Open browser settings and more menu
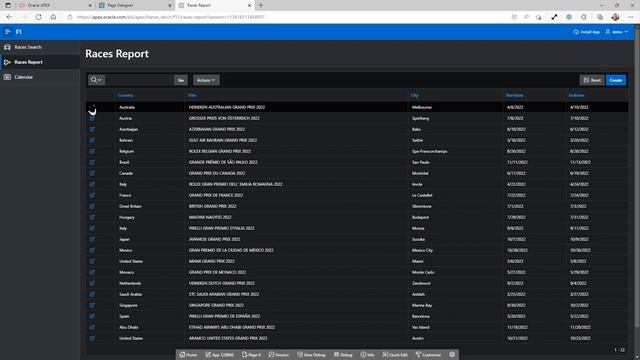This screenshot has width=640, height=360. coord(631,17)
